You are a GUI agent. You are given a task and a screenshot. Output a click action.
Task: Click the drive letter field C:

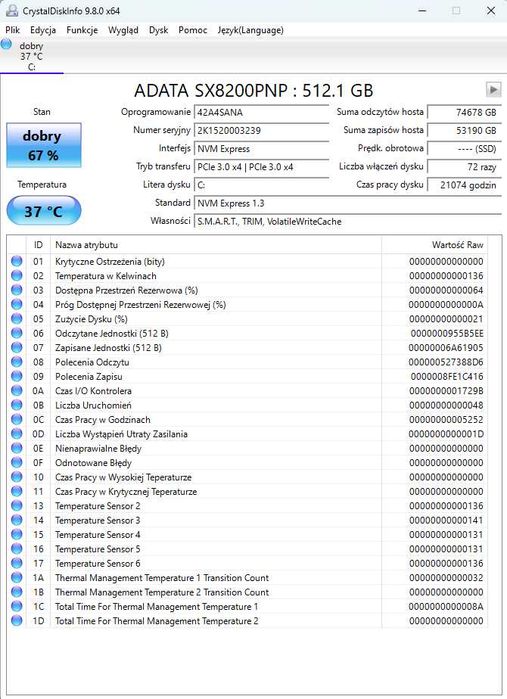262,185
